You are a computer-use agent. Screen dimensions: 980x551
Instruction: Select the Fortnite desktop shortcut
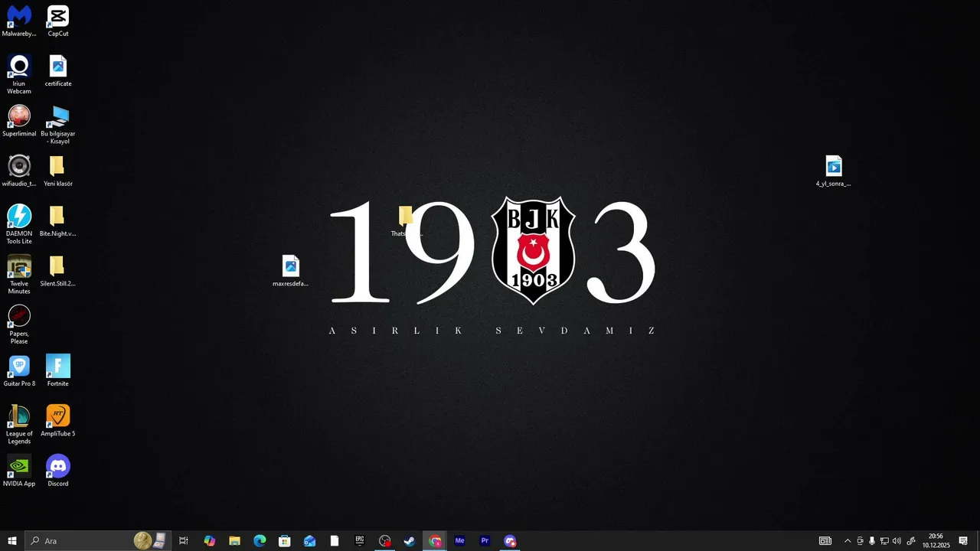[x=58, y=371]
